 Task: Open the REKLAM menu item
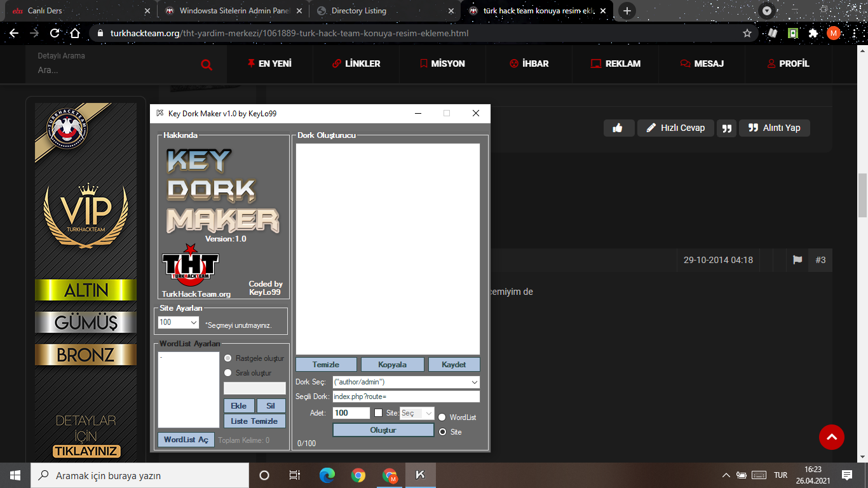[616, 64]
